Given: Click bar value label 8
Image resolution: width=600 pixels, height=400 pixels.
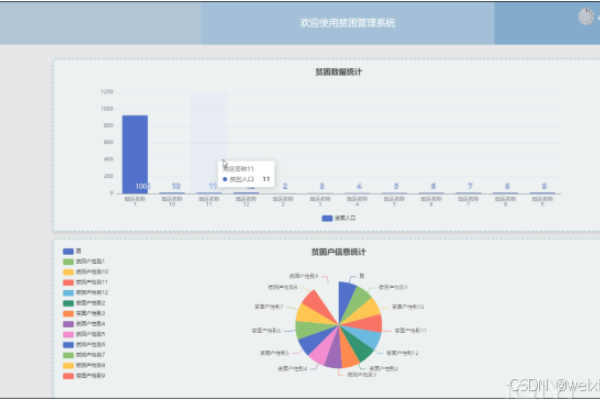Looking at the screenshot, I should pyautogui.click(x=507, y=186).
